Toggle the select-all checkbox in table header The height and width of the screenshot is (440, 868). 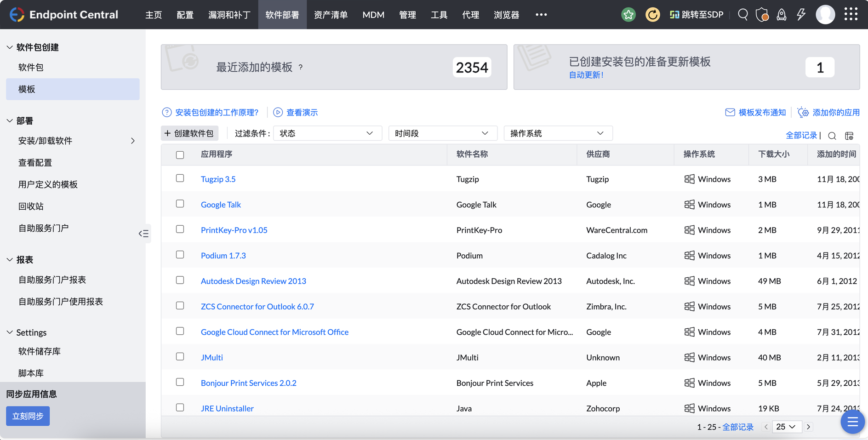(180, 155)
